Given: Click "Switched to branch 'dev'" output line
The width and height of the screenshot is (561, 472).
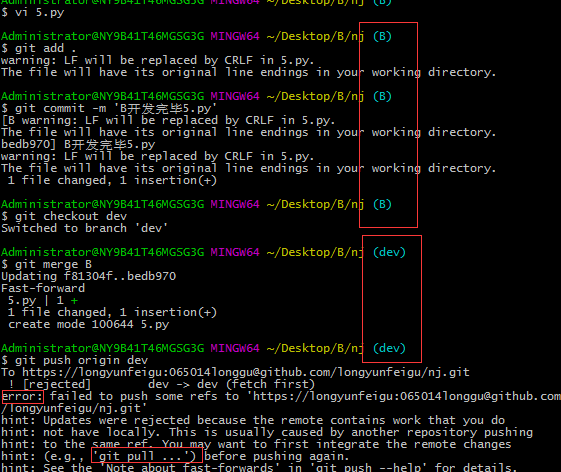Looking at the screenshot, I should tap(84, 228).
